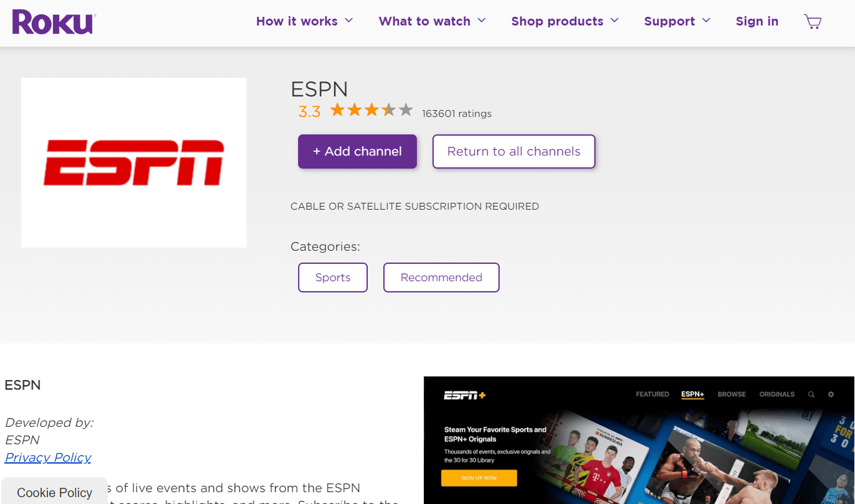The image size is (855, 504).
Task: Click SIGN UP NOW in the preview
Action: 479,478
